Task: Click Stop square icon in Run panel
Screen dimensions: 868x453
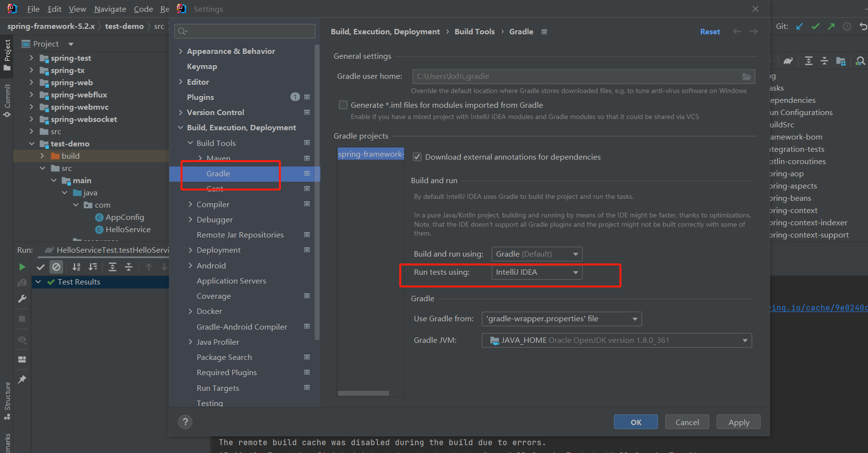Action: coord(22,319)
